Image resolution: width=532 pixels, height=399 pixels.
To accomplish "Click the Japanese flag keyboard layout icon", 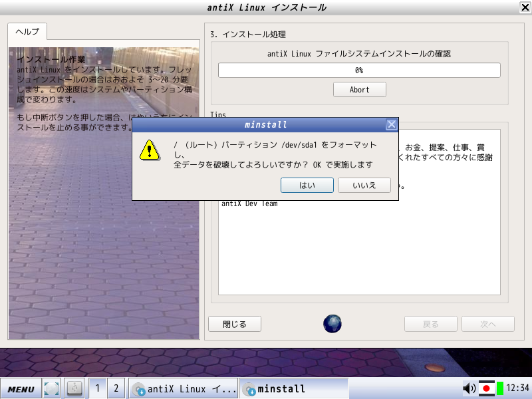I will point(486,388).
